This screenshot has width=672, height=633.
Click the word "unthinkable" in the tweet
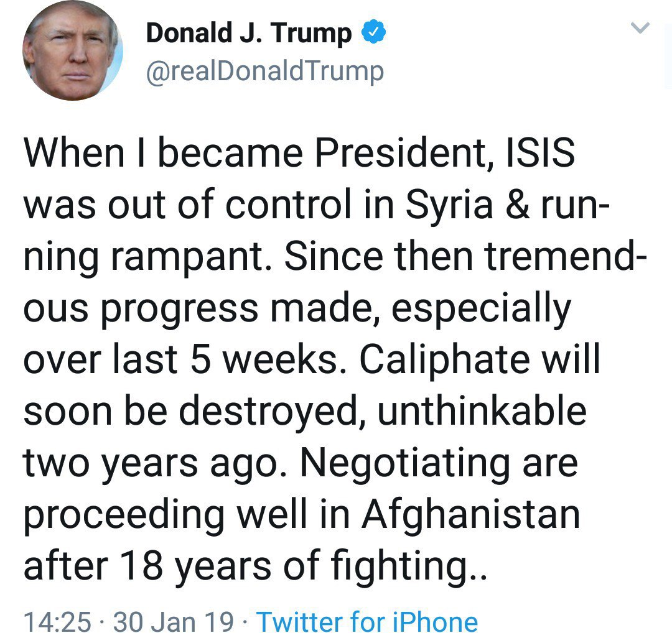point(482,411)
